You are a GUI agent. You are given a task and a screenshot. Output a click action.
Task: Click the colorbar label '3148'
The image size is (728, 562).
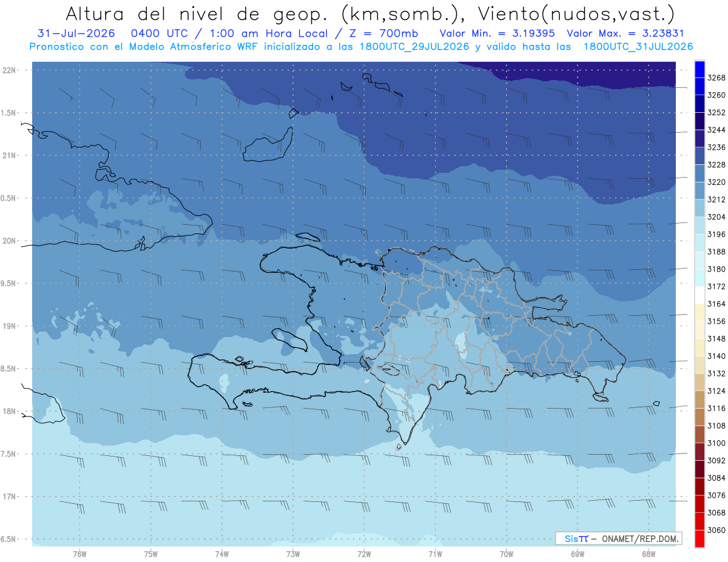tap(716, 339)
